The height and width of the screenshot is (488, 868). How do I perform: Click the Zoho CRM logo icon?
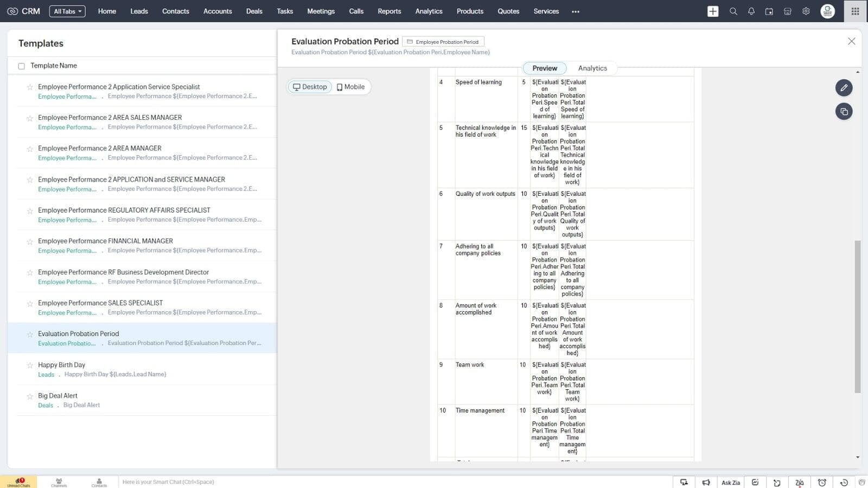[12, 11]
